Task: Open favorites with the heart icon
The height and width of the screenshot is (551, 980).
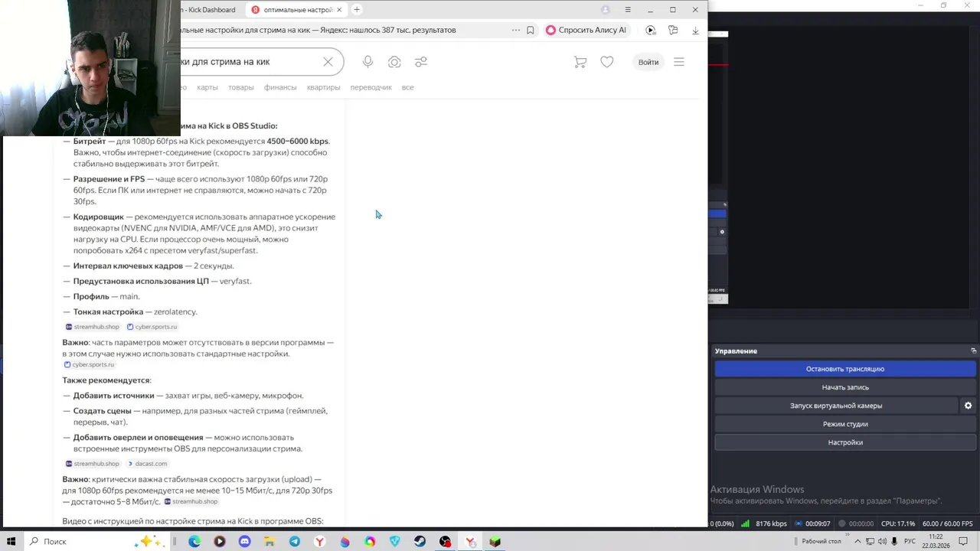Action: (607, 62)
